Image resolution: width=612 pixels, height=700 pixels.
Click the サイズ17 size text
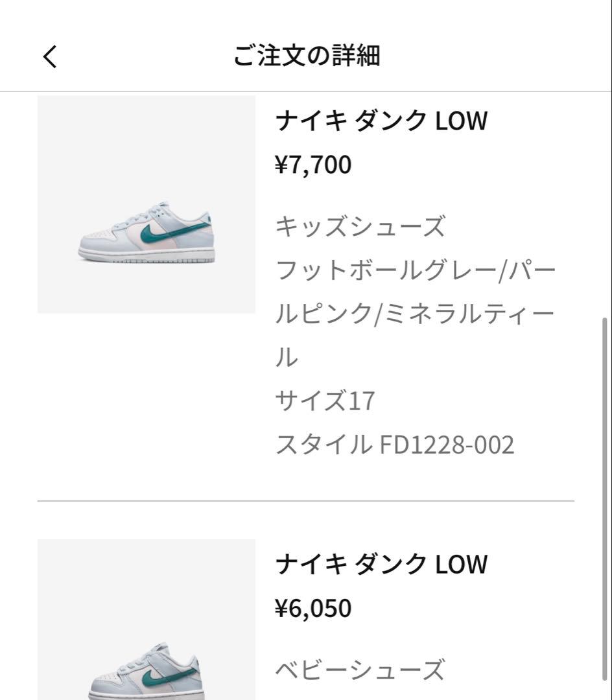[325, 401]
